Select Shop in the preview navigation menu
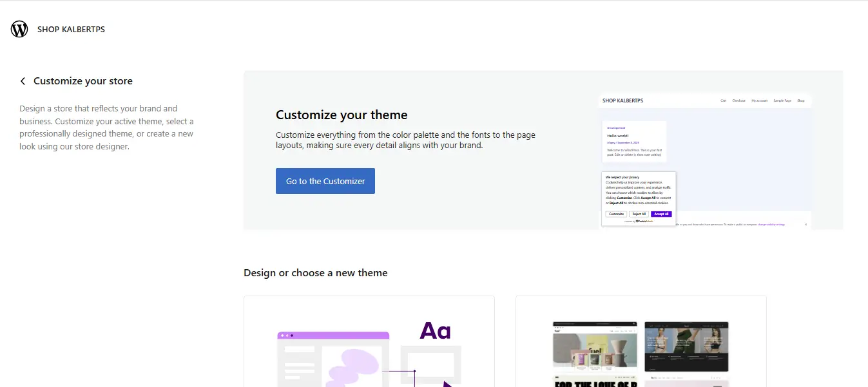 click(x=801, y=100)
